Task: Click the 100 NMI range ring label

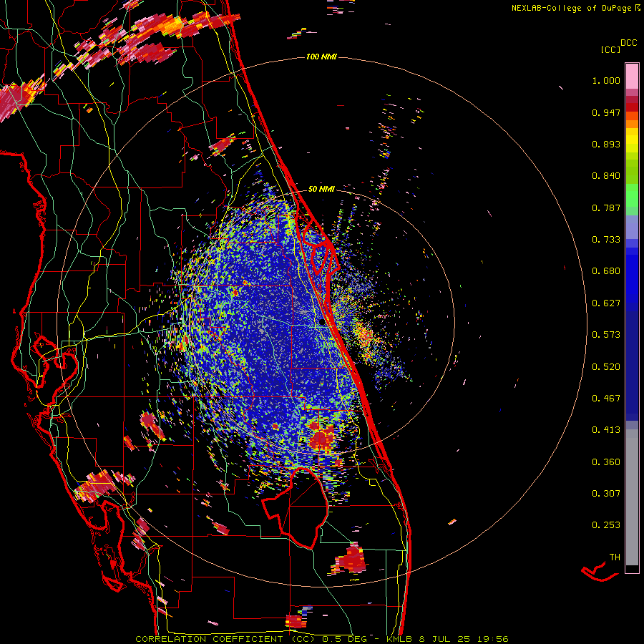Action: click(321, 57)
